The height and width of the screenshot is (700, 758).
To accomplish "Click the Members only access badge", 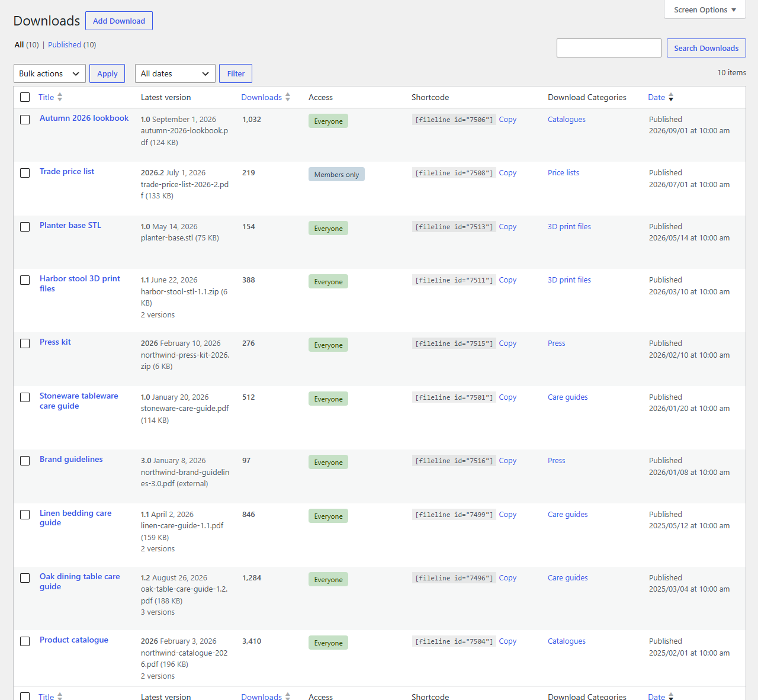I will coord(336,174).
